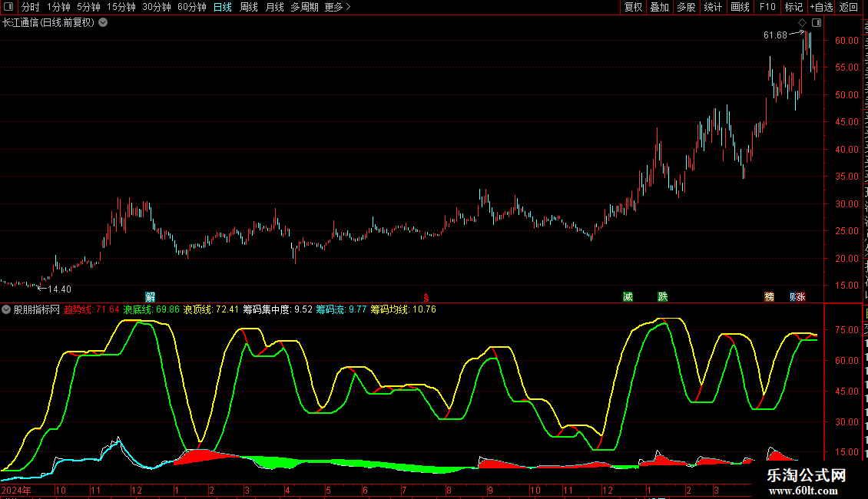Image resolution: width=868 pixels, height=499 pixels.
Task: Click the 2024年 date axis label
Action: (16, 490)
